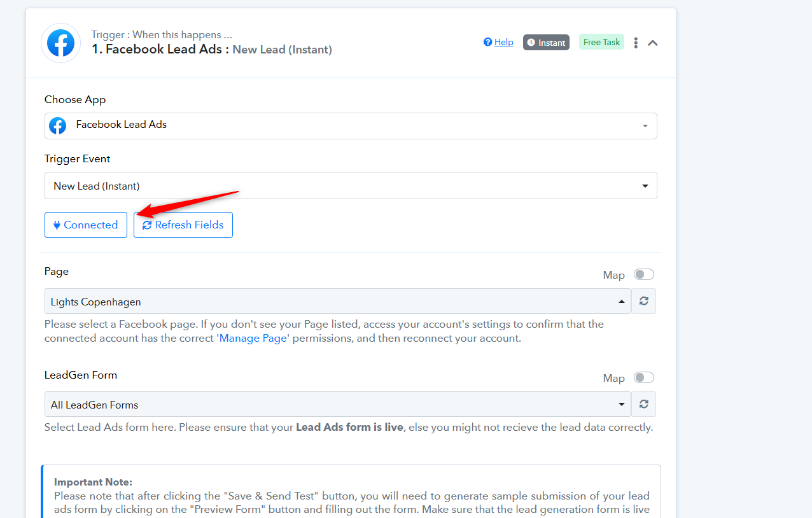
Task: Refresh the LeadGen Form list icon
Action: 644,404
